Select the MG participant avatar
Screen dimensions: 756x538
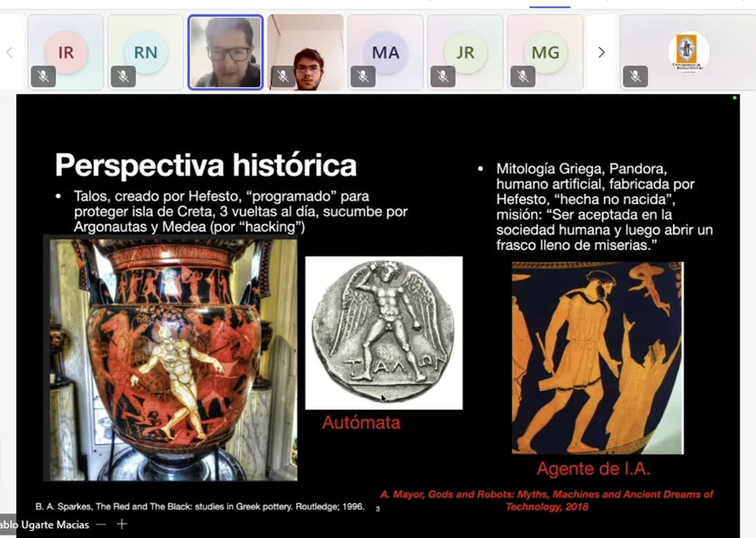545,52
